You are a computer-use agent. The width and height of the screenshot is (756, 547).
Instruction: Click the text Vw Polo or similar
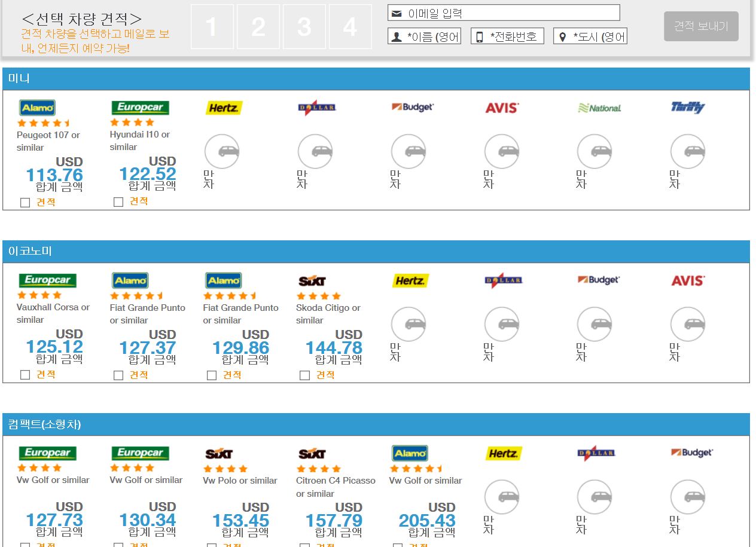(240, 481)
